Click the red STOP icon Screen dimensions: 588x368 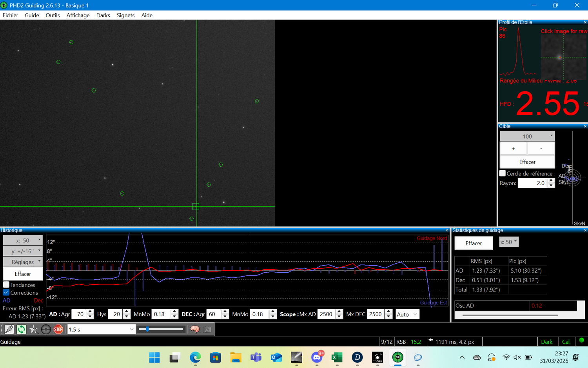coord(58,330)
